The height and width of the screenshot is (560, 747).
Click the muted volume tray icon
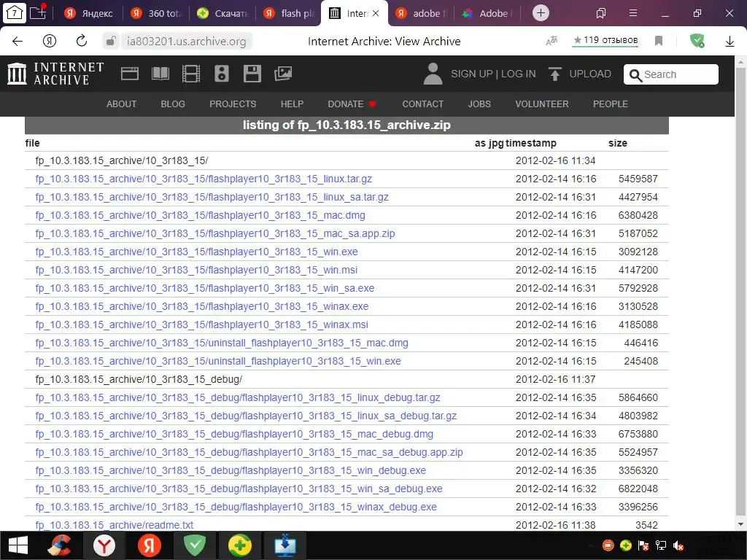678,545
